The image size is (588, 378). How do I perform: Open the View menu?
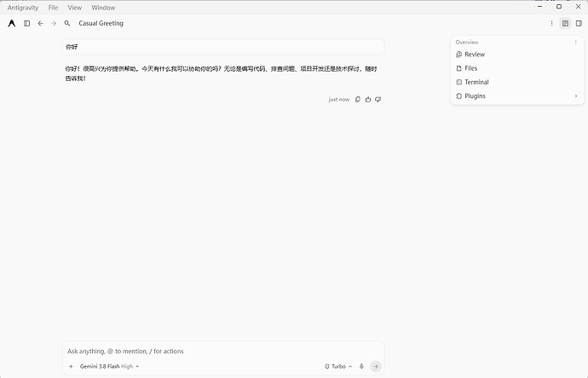coord(75,8)
